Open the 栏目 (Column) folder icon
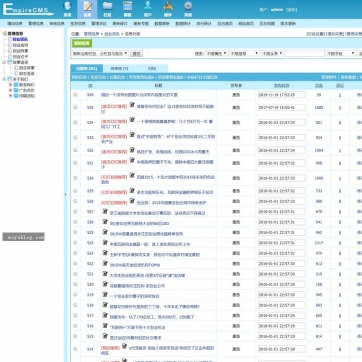Image resolution: width=362 pixels, height=362 pixels. point(107,9)
